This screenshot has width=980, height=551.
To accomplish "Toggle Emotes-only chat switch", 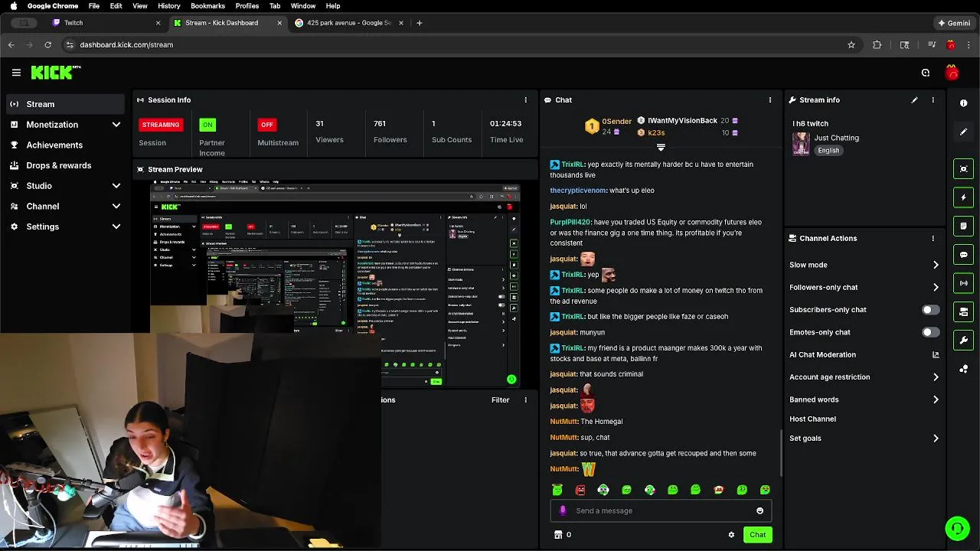I will click(930, 332).
